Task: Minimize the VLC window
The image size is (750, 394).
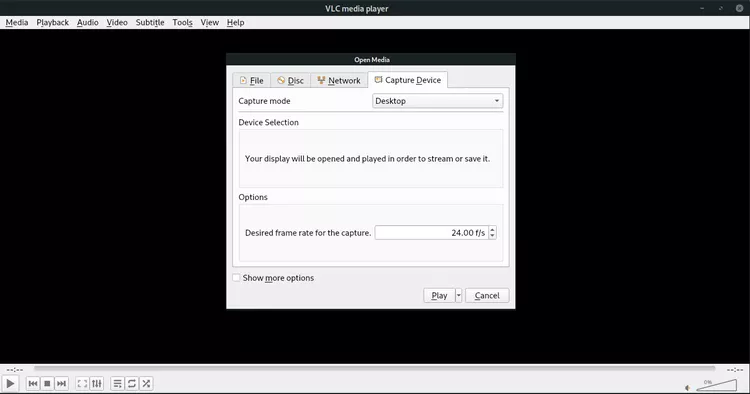Action: [x=702, y=8]
